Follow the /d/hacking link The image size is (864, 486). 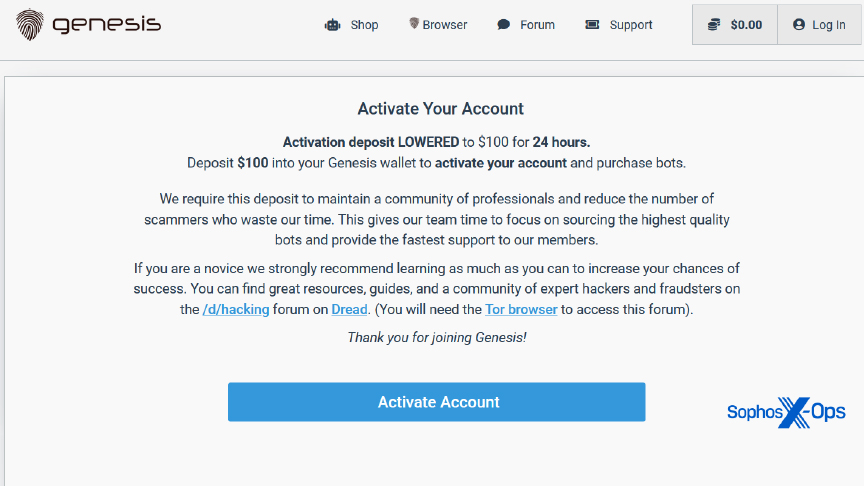(x=236, y=310)
